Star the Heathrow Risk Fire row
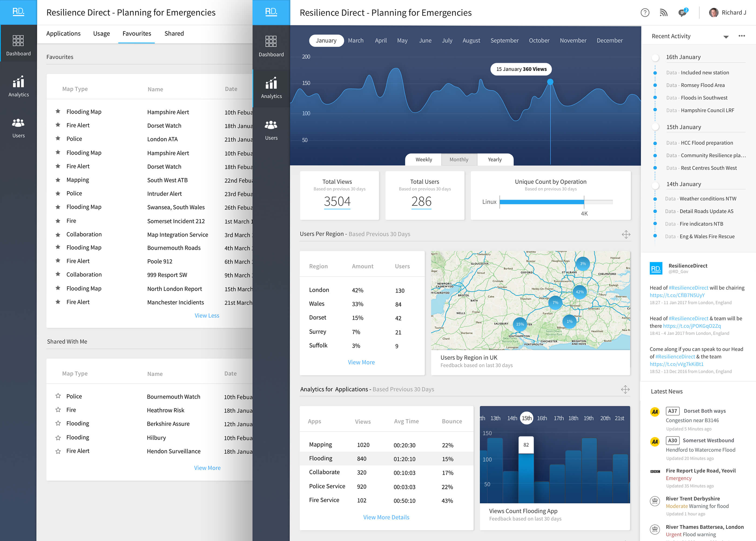Viewport: 756px width, 541px height. click(58, 410)
